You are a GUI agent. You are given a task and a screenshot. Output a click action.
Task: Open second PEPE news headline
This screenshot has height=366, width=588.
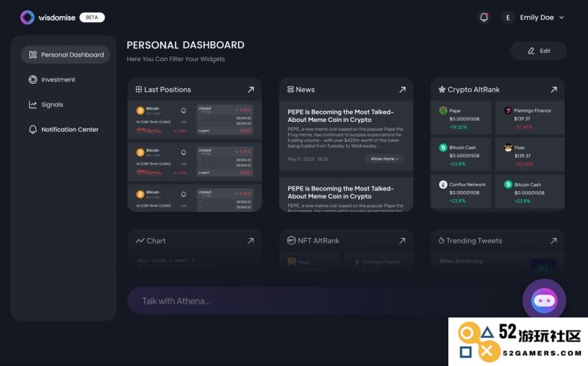click(340, 193)
